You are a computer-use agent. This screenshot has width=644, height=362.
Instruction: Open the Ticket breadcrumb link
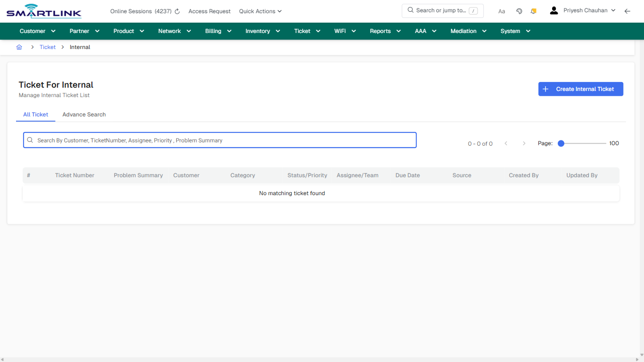47,47
